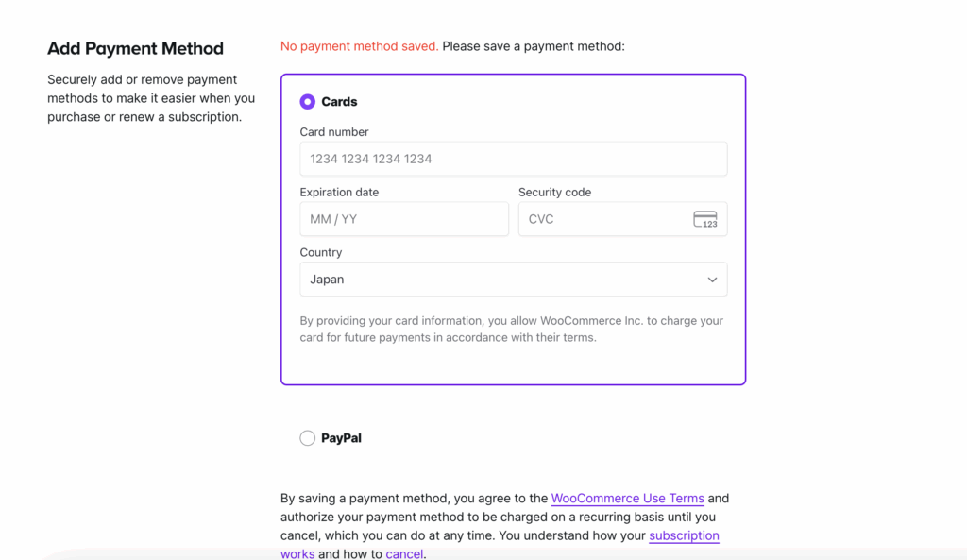Follow the subscription works link
967x560 pixels.
pyautogui.click(x=684, y=535)
